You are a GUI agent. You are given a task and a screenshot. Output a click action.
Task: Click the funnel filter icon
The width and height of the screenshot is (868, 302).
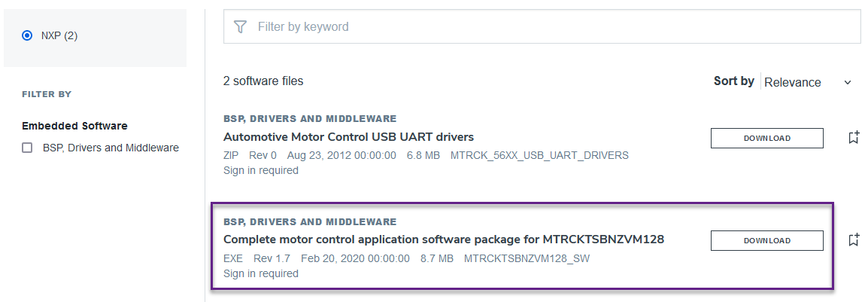(240, 27)
